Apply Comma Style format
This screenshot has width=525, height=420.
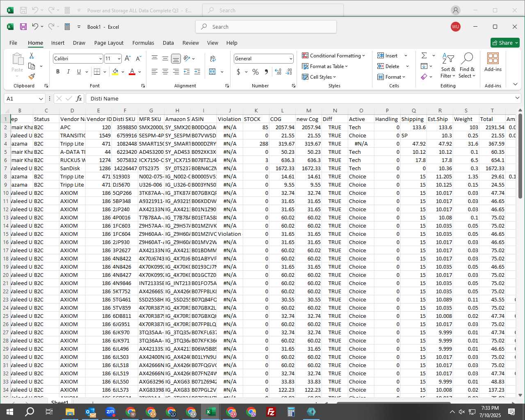[x=266, y=72]
